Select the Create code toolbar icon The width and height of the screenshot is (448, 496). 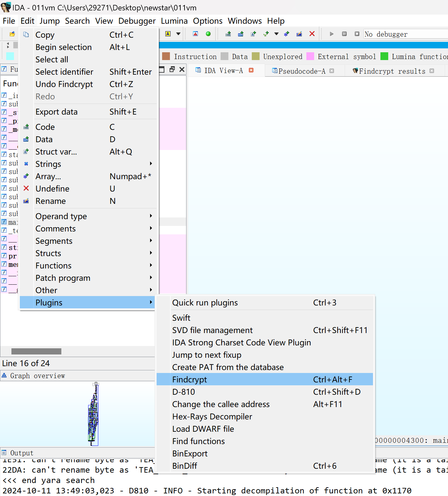pyautogui.click(x=228, y=33)
